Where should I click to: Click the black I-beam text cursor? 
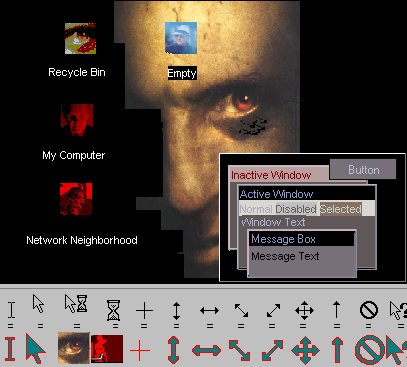click(11, 310)
